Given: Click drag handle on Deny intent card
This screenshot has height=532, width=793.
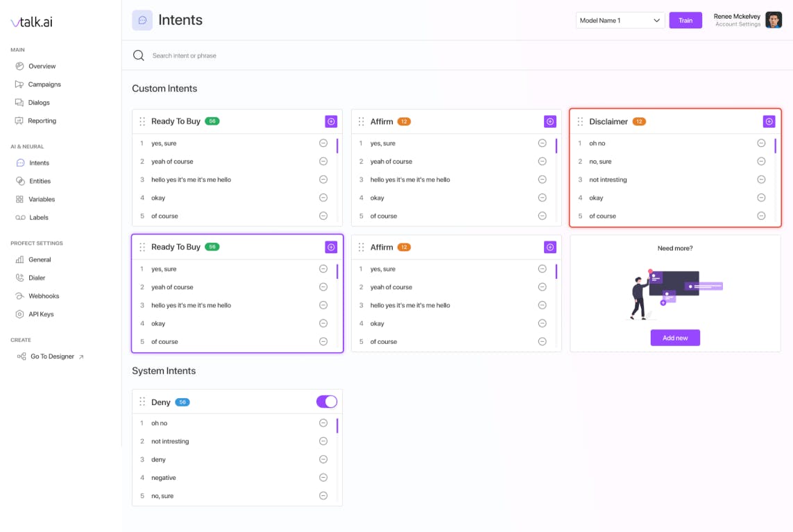Looking at the screenshot, I should tap(142, 402).
